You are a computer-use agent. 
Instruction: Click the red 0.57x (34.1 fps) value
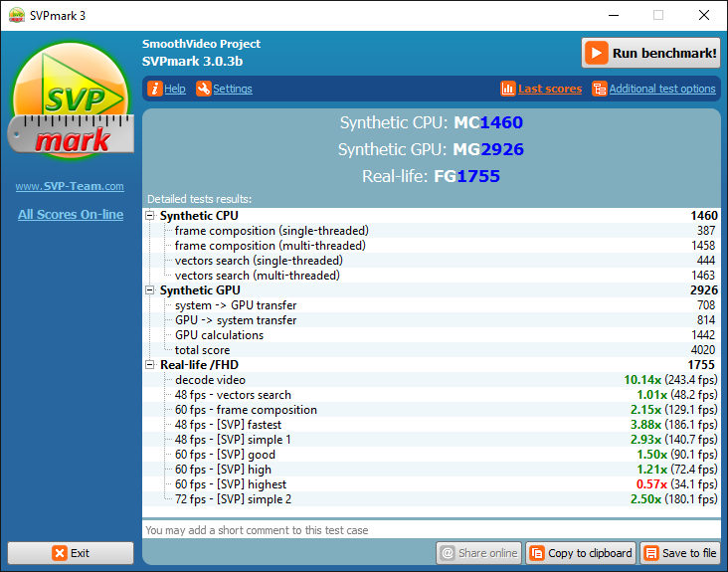pos(677,484)
